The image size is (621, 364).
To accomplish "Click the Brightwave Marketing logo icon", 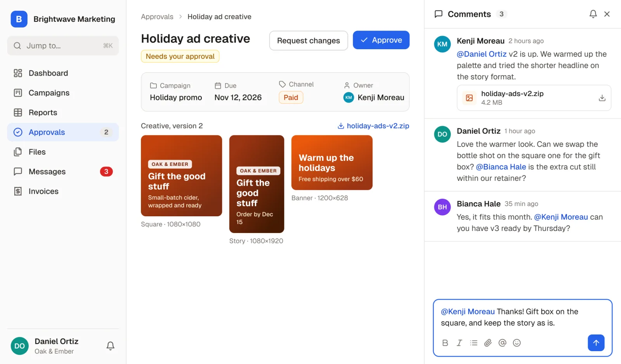I will tap(19, 19).
